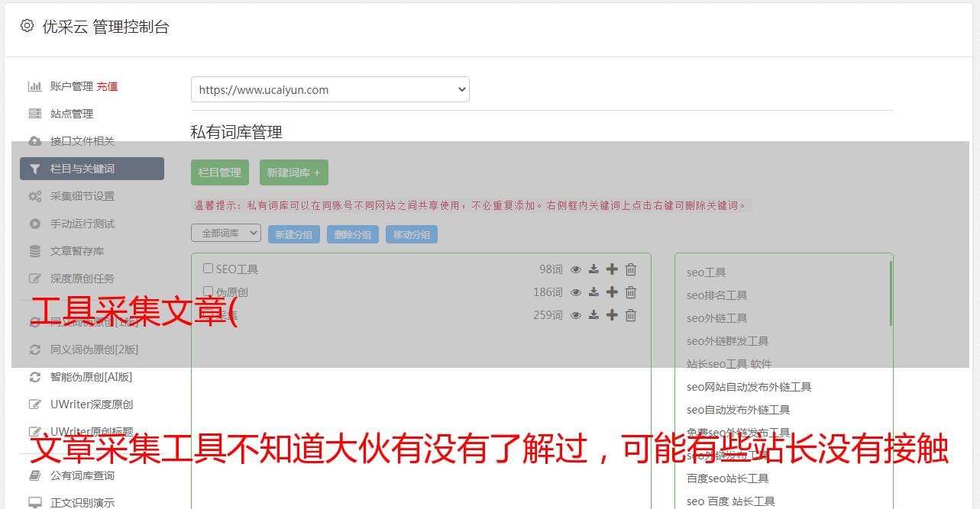
Task: Tick the 伪原创 checkbox
Action: 208,292
